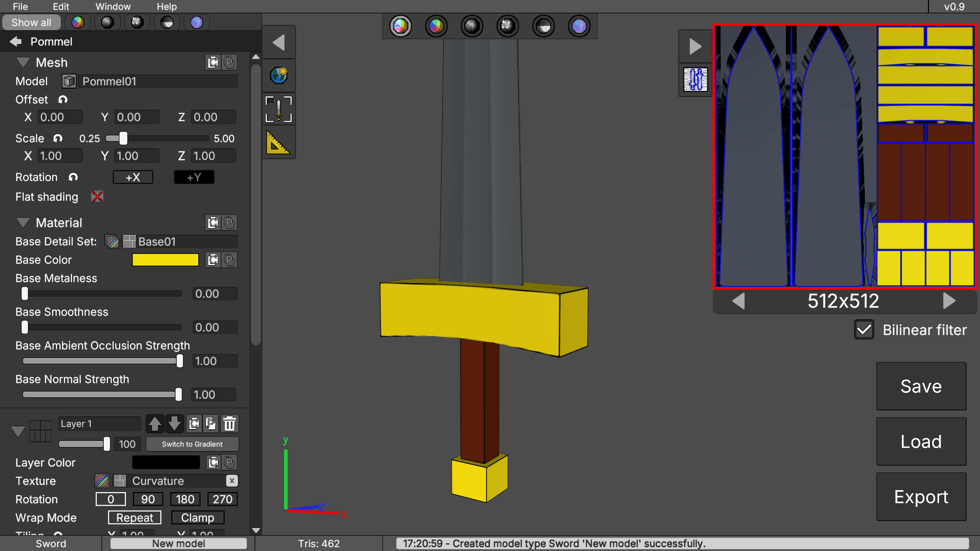Open the File menu
The height and width of the screenshot is (551, 980).
click(20, 6)
